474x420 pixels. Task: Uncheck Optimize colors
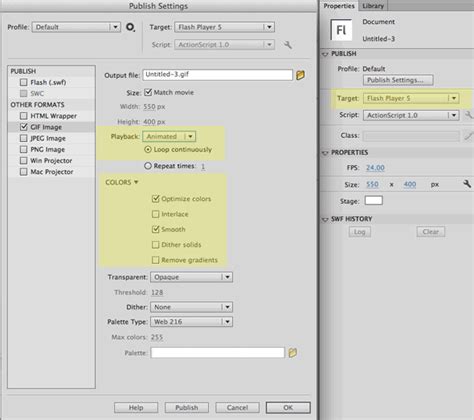point(155,199)
